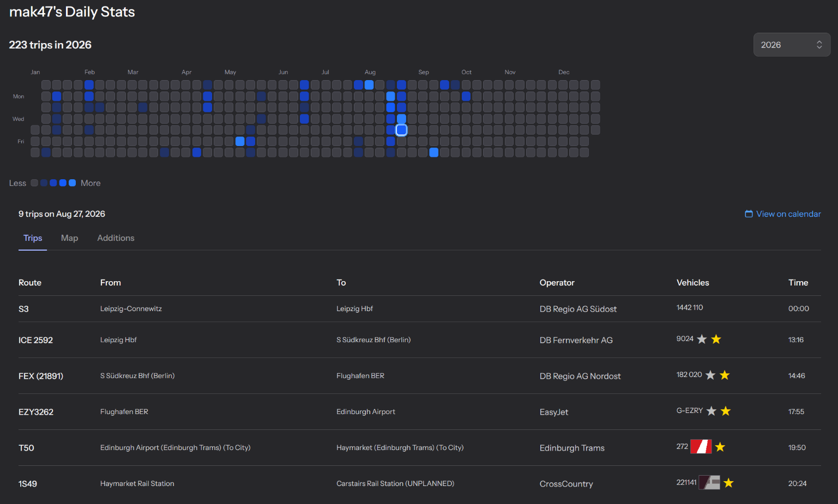Click the Carstairs Rail Station (UNPLANNED) destination
Image resolution: width=838 pixels, height=504 pixels.
[x=395, y=484]
